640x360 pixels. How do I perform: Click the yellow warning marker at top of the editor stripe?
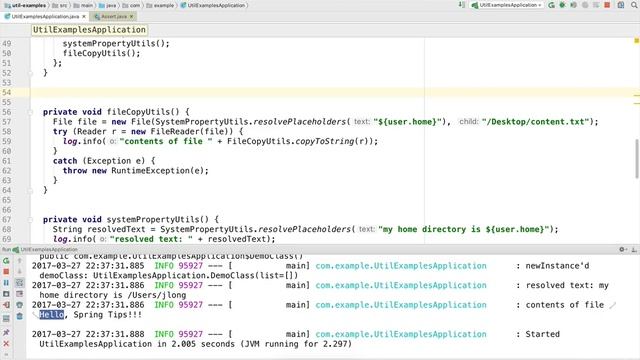(636, 40)
